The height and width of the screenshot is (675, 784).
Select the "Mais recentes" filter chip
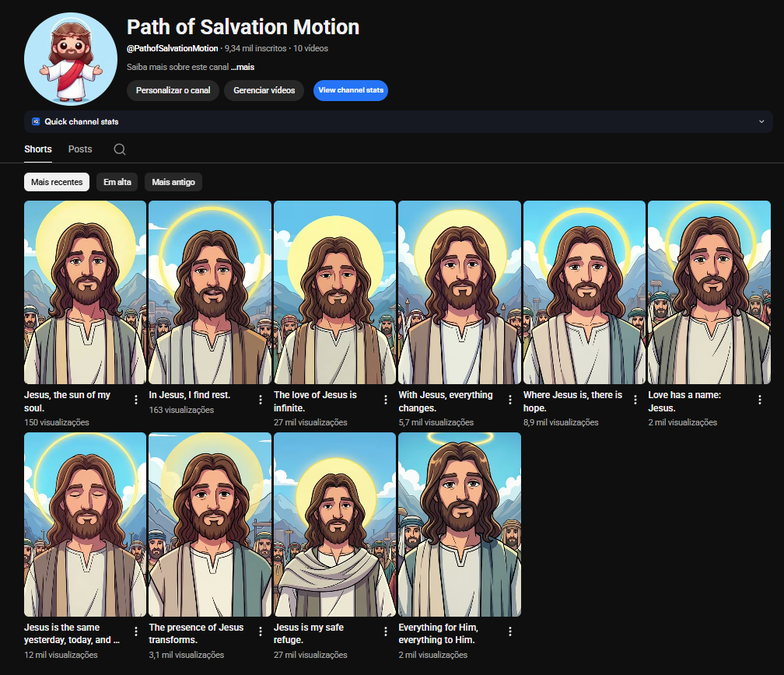click(57, 182)
